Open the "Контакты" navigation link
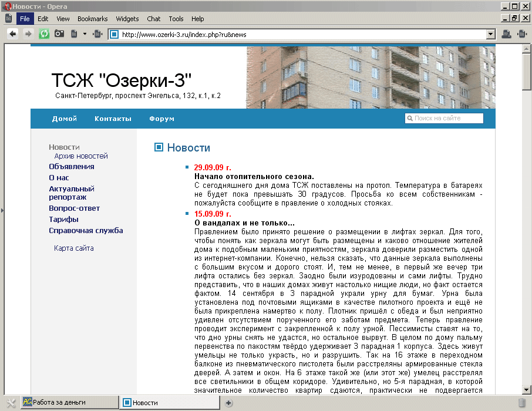This screenshot has width=532, height=411. 113,119
